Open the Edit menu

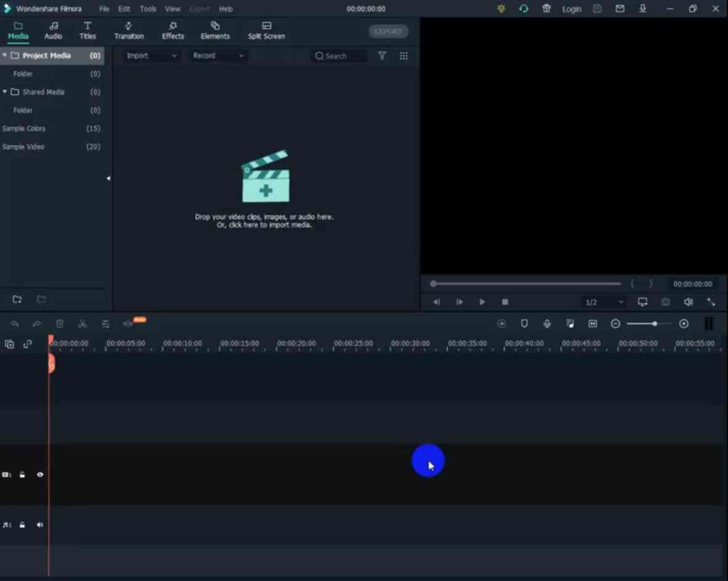click(x=124, y=9)
